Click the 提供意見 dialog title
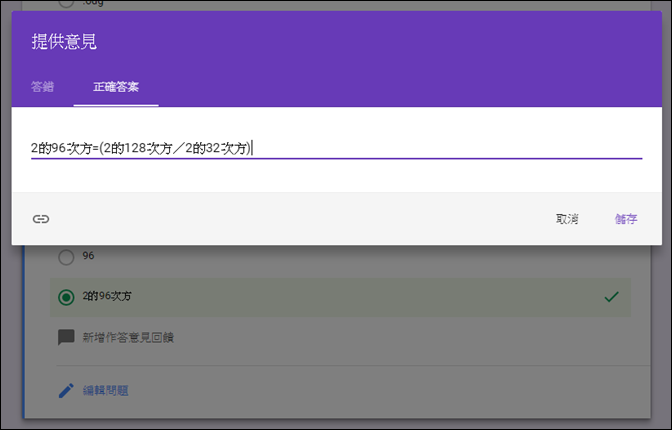 (64, 42)
